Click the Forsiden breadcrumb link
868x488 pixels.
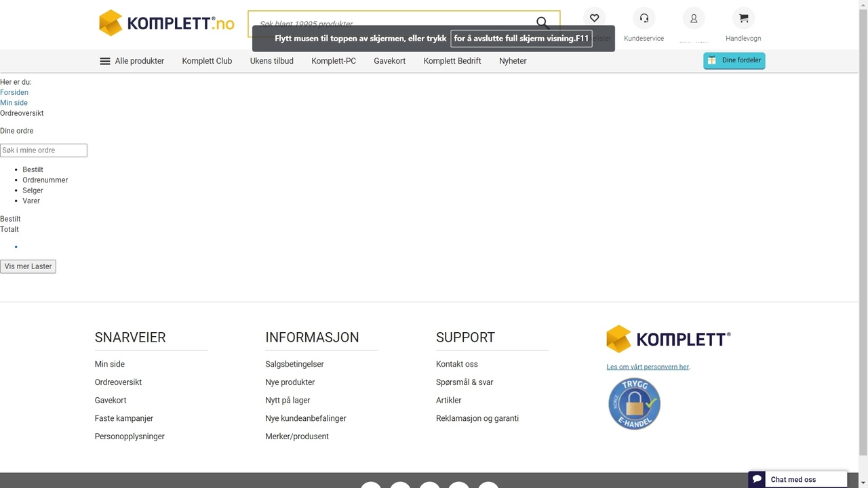[x=14, y=92]
